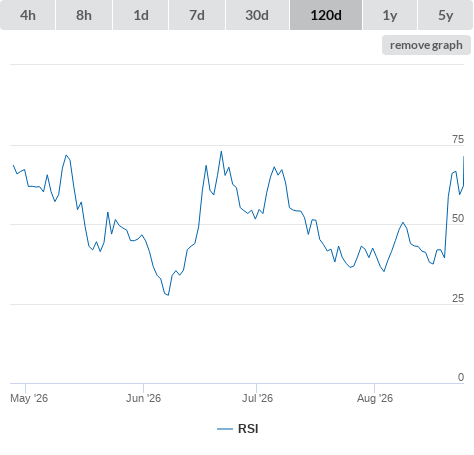This screenshot has height=455, width=474.
Task: Toggle the RSI series via legend label
Action: point(248,429)
